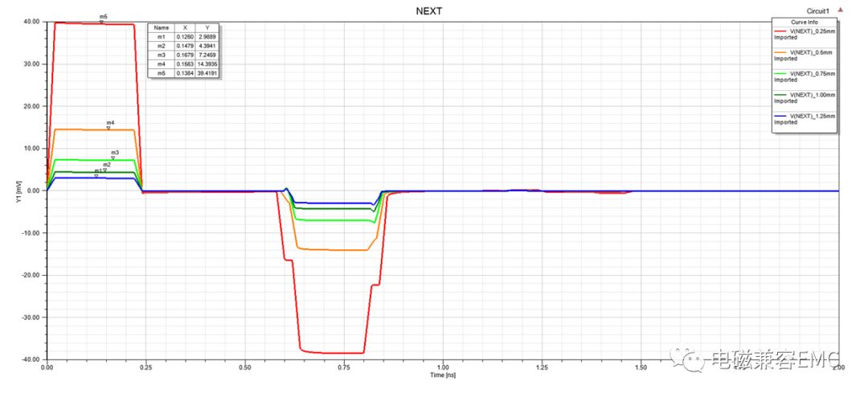The height and width of the screenshot is (398, 868).
Task: Click the red triangle icon beside Circuit1
Action: (x=841, y=10)
